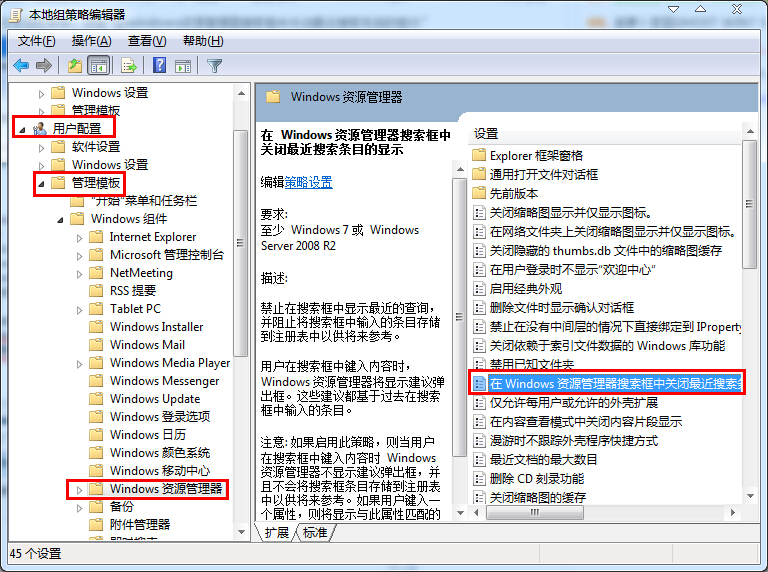The image size is (768, 572).
Task: Click the Filter funnel toolbar icon
Action: 214,66
